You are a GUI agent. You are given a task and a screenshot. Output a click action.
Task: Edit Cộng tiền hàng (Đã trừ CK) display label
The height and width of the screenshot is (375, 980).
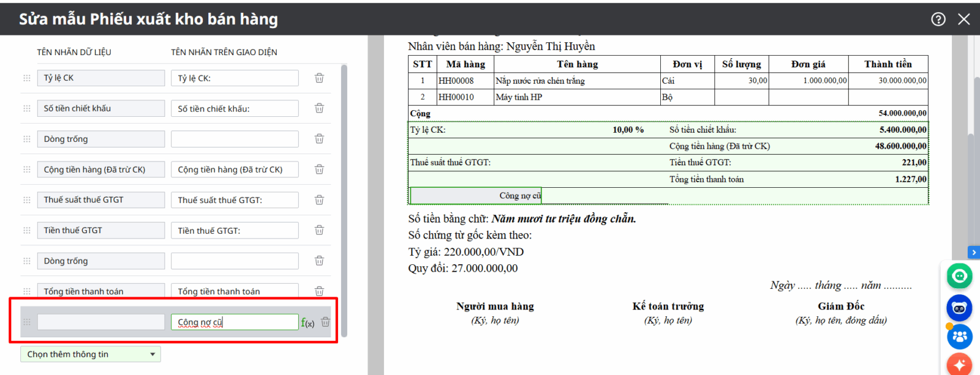point(235,169)
